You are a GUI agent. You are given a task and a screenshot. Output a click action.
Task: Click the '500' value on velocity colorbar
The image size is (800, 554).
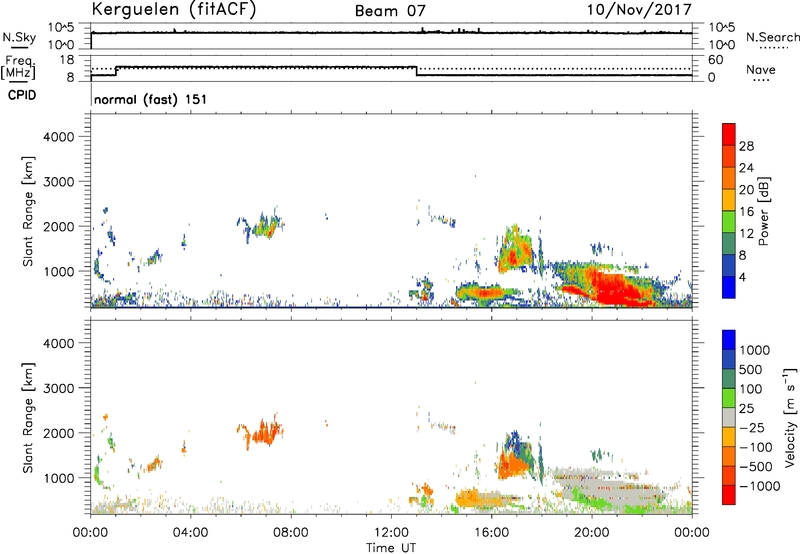pos(751,369)
